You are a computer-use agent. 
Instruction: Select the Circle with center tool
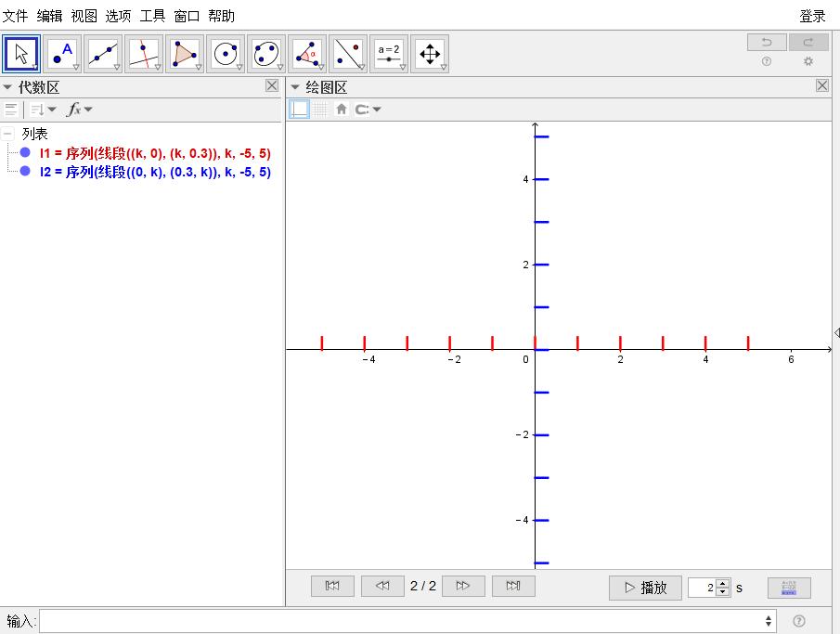226,54
